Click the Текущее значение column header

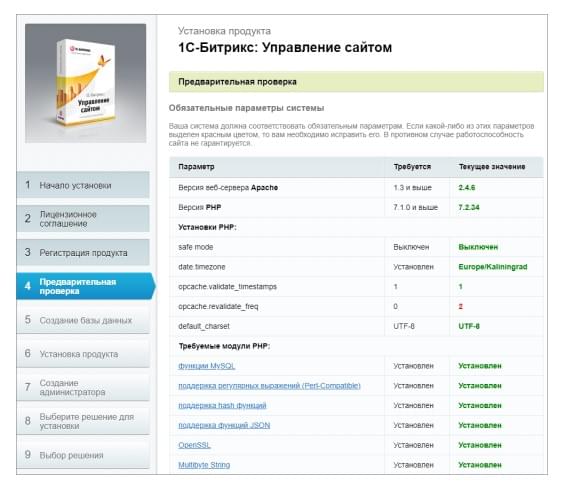pos(492,166)
